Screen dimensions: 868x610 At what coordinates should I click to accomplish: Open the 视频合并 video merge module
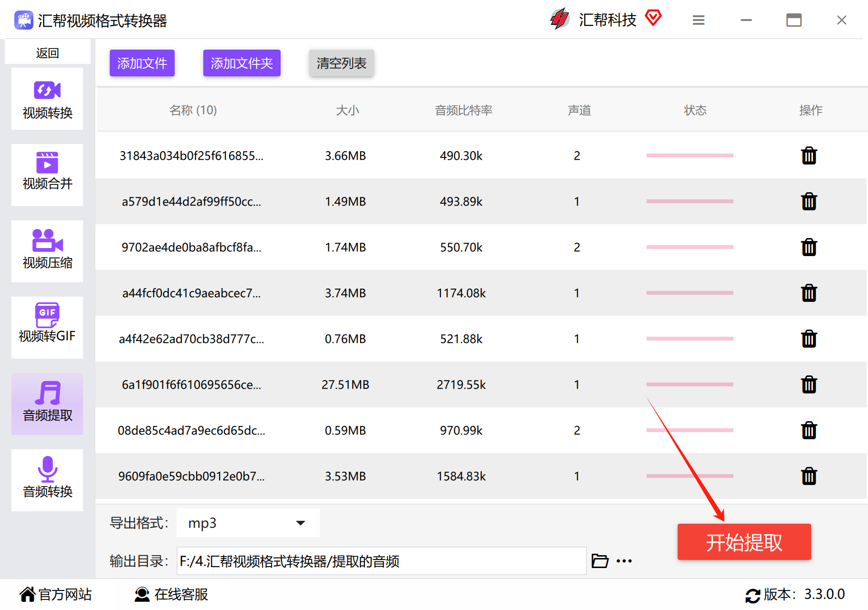point(47,175)
